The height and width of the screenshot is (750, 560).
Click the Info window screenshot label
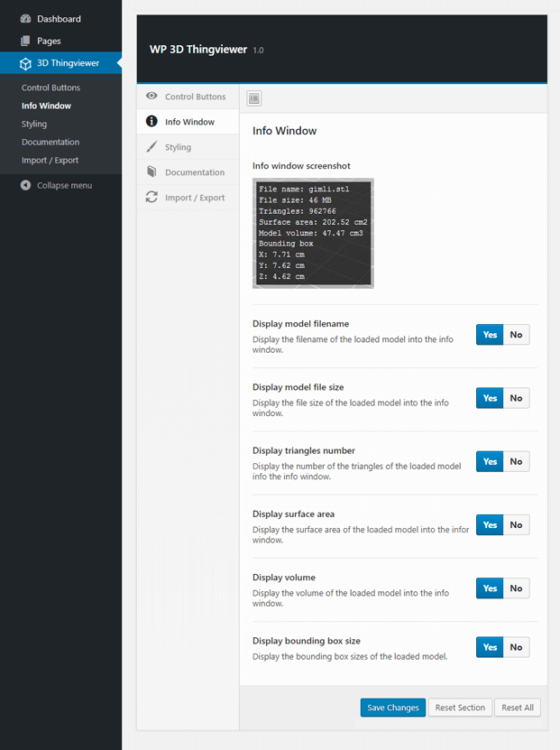pyautogui.click(x=301, y=165)
